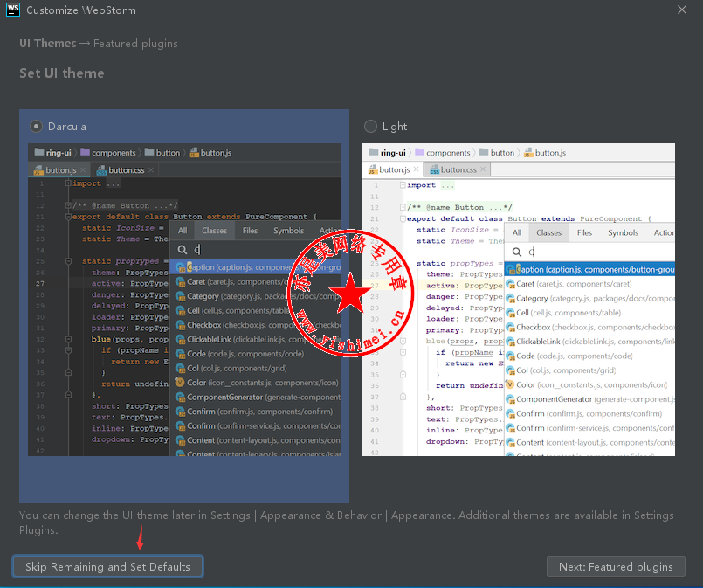The image size is (703, 588).
Task: Select ComponentGenerator row in Darcula preview
Action: pos(256,397)
